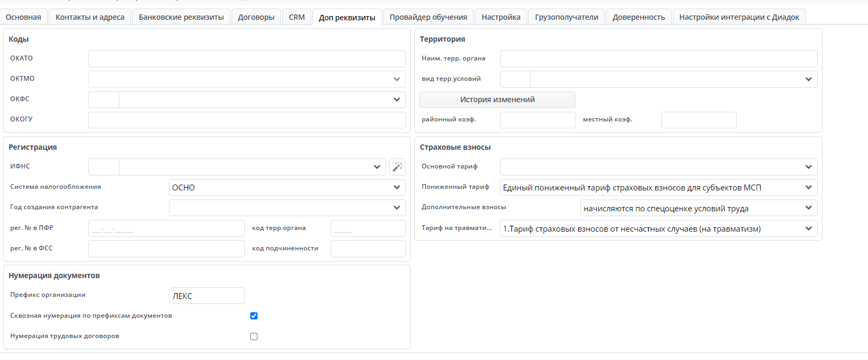Expand the ОКТМО dropdown
Viewport: 868px width, 360px height.
point(396,79)
